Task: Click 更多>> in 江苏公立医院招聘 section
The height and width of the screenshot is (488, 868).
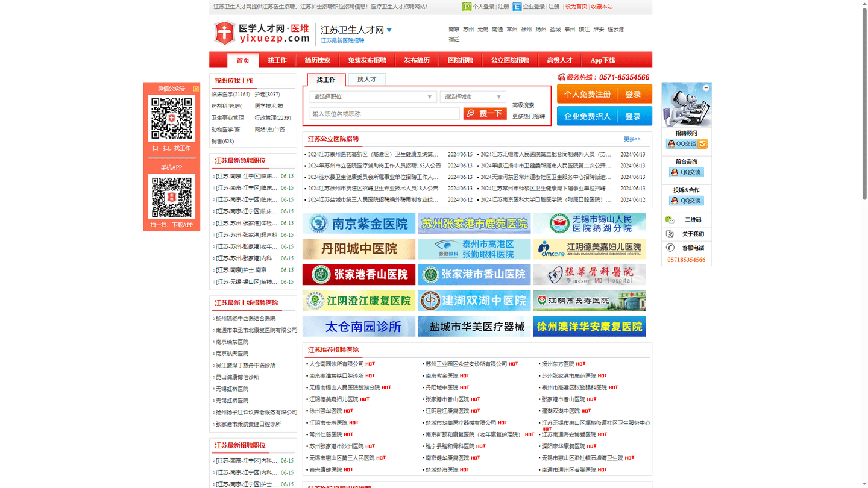Action: click(x=632, y=139)
